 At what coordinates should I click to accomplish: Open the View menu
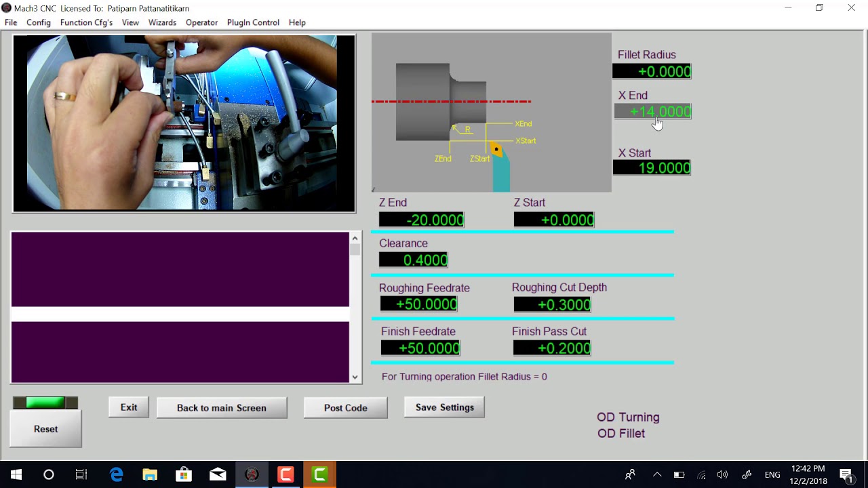pyautogui.click(x=130, y=22)
